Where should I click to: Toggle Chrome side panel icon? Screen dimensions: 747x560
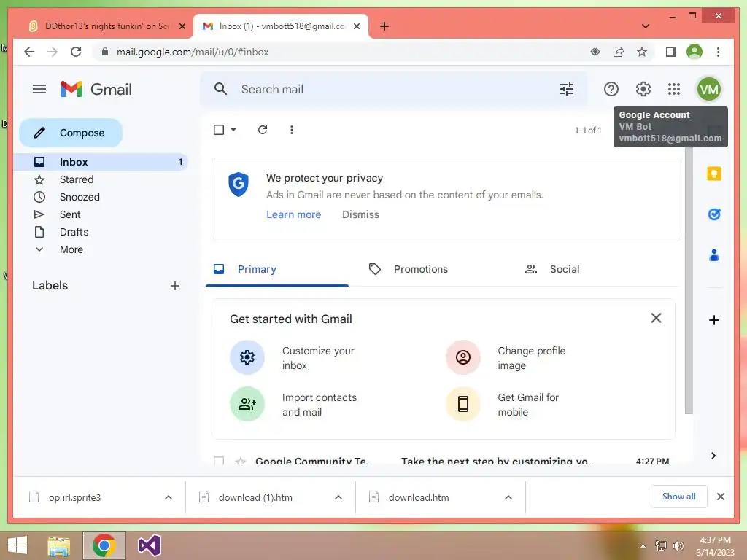[x=671, y=52]
